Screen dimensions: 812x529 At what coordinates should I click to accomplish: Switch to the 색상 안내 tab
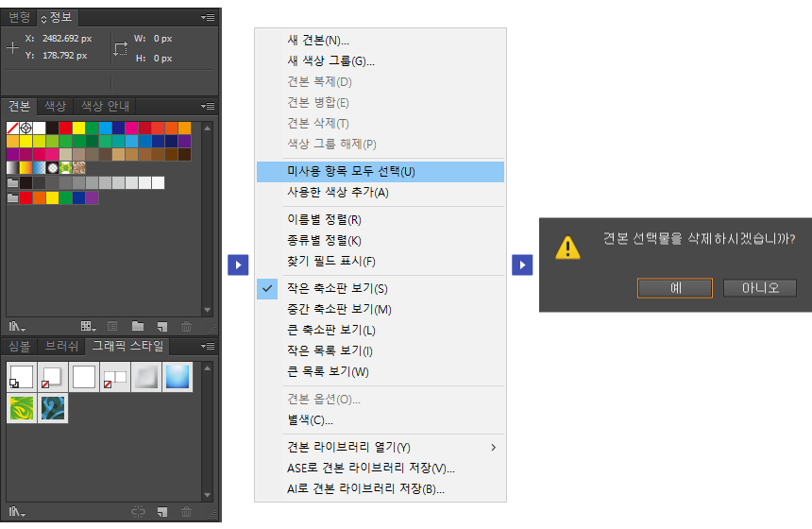click(105, 106)
